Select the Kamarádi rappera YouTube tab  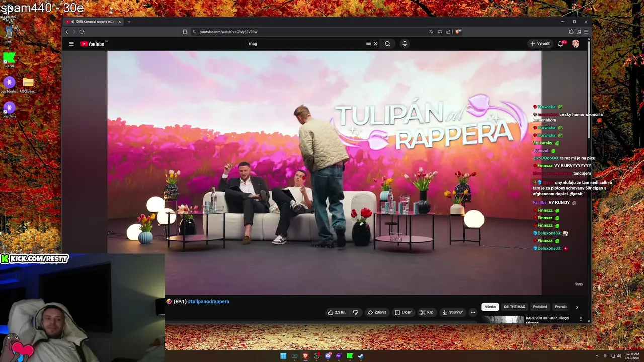pyautogui.click(x=93, y=22)
